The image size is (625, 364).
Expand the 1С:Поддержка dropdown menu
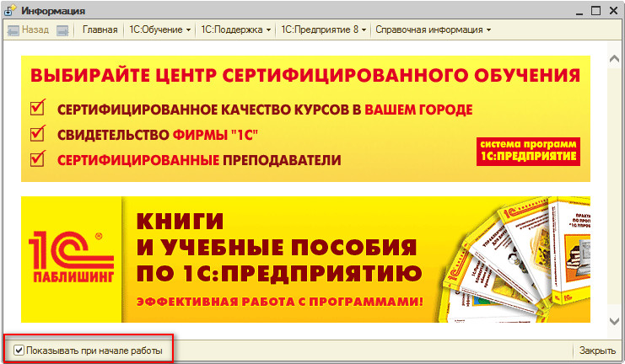(x=235, y=29)
